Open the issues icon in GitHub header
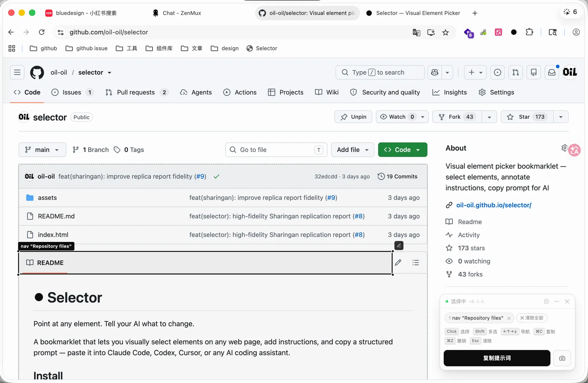588x383 pixels. (498, 72)
